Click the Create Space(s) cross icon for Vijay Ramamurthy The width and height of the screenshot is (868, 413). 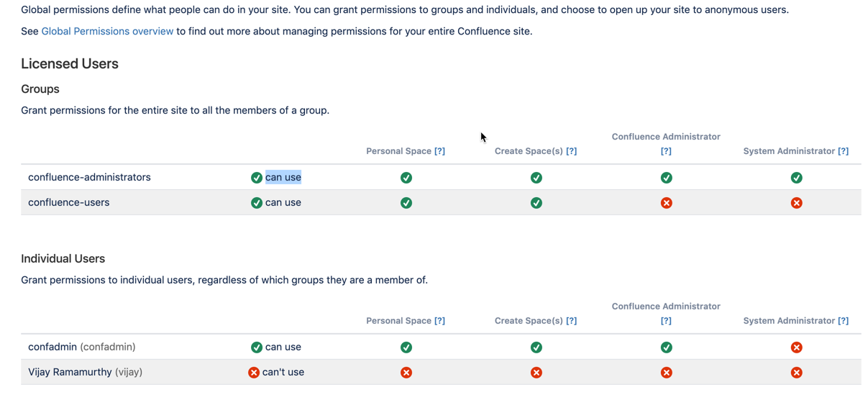(536, 373)
